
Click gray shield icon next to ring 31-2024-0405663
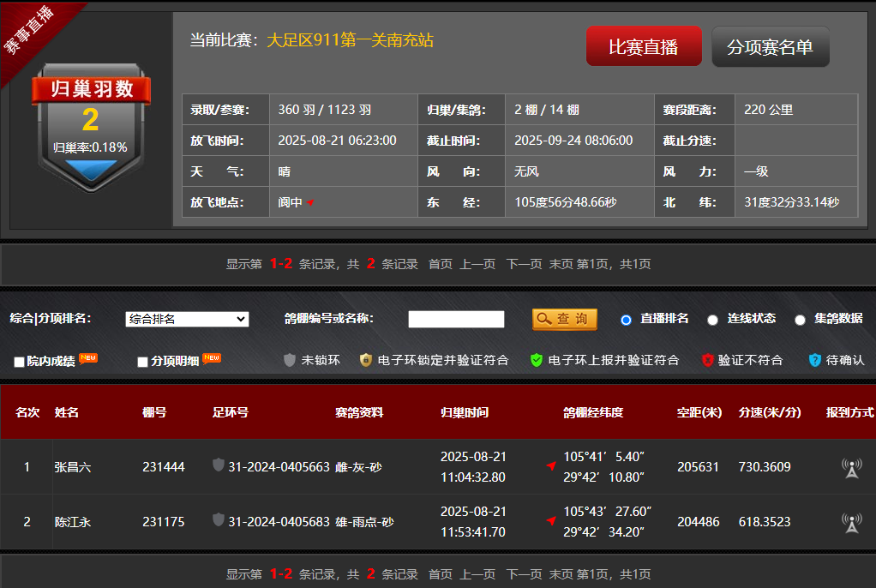click(x=219, y=465)
